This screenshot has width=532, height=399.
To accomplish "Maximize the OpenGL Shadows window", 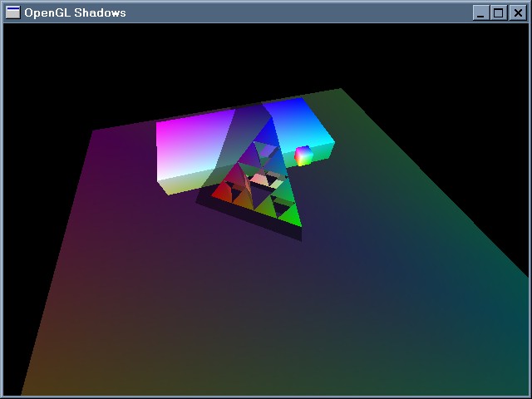I will (498, 12).
